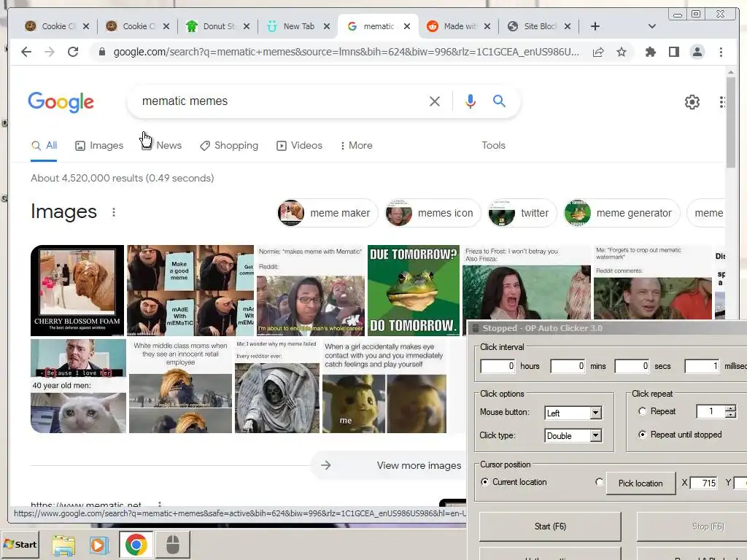Click the page vertical scrollbar thumb
The height and width of the screenshot is (560, 747).
[730, 122]
